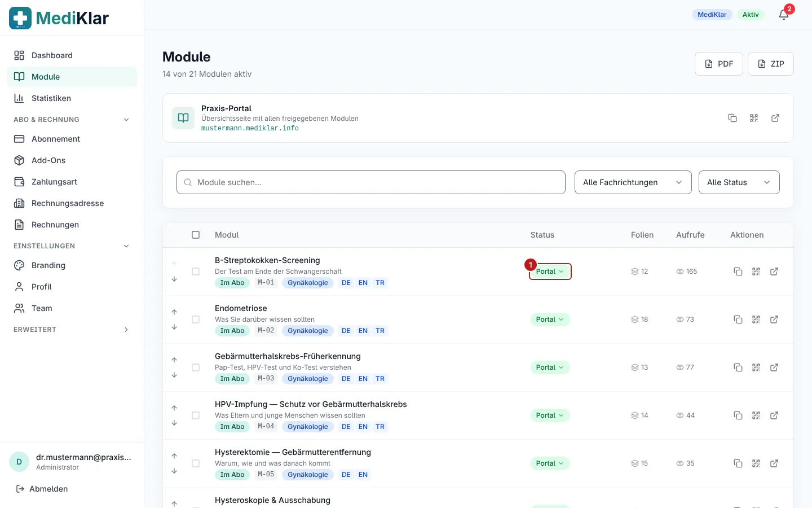Open the Alle Status filter dropdown
The width and height of the screenshot is (812, 508).
click(739, 182)
